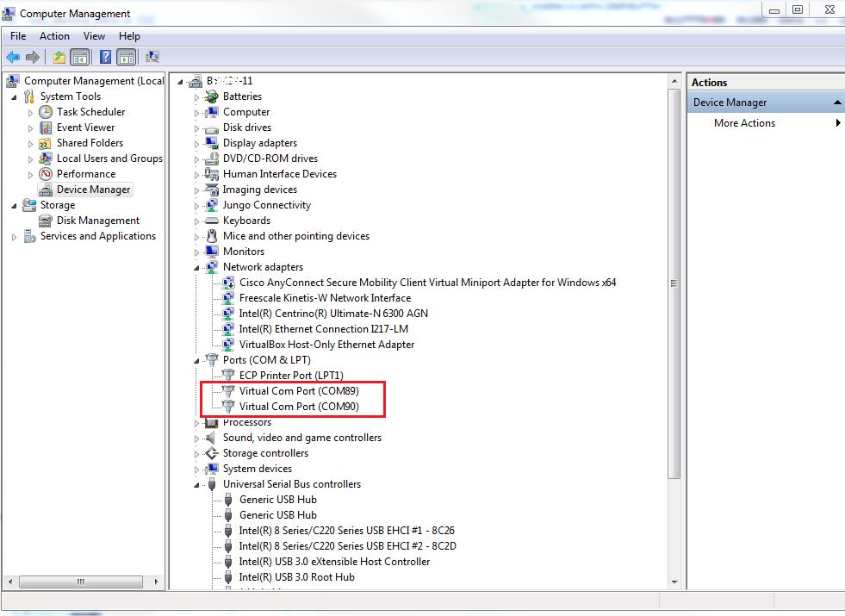Click the Task Scheduler clock icon
Viewport: 845px width, 616px height.
coord(46,112)
